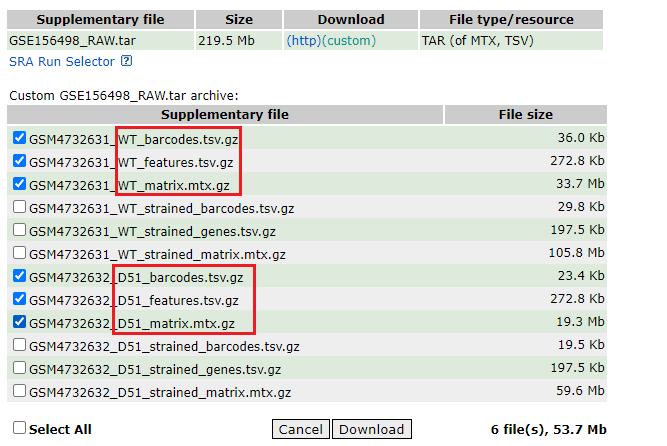Uncheck GSM4732632_D51_matrix.mtx.gz checkbox

(x=19, y=322)
